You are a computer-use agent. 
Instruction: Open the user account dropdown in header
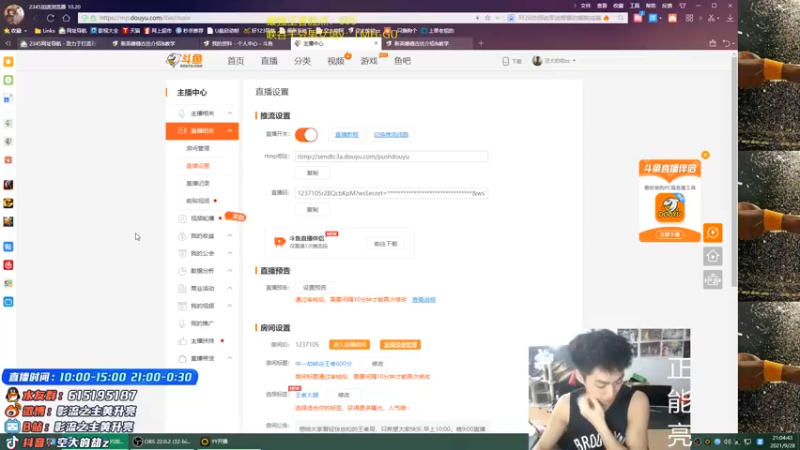pos(554,61)
